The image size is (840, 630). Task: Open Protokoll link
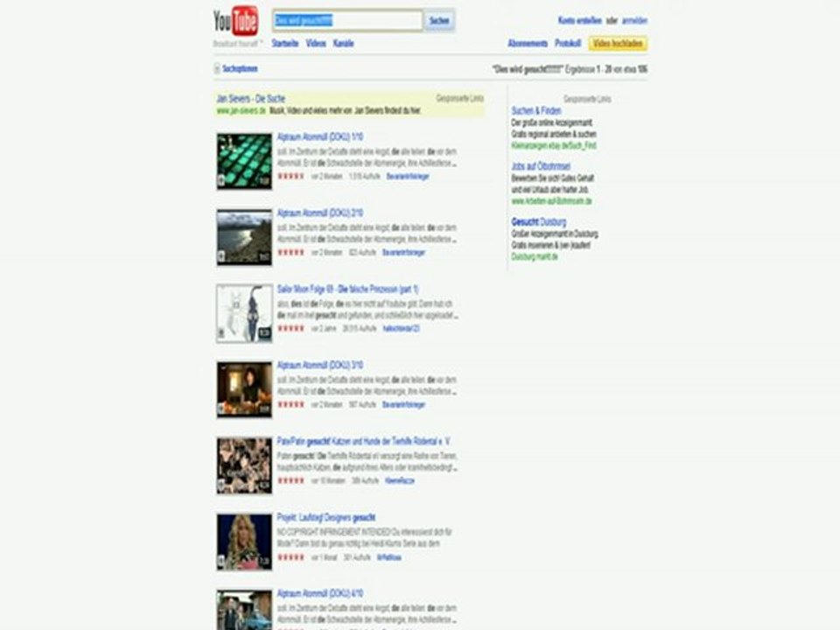(568, 44)
